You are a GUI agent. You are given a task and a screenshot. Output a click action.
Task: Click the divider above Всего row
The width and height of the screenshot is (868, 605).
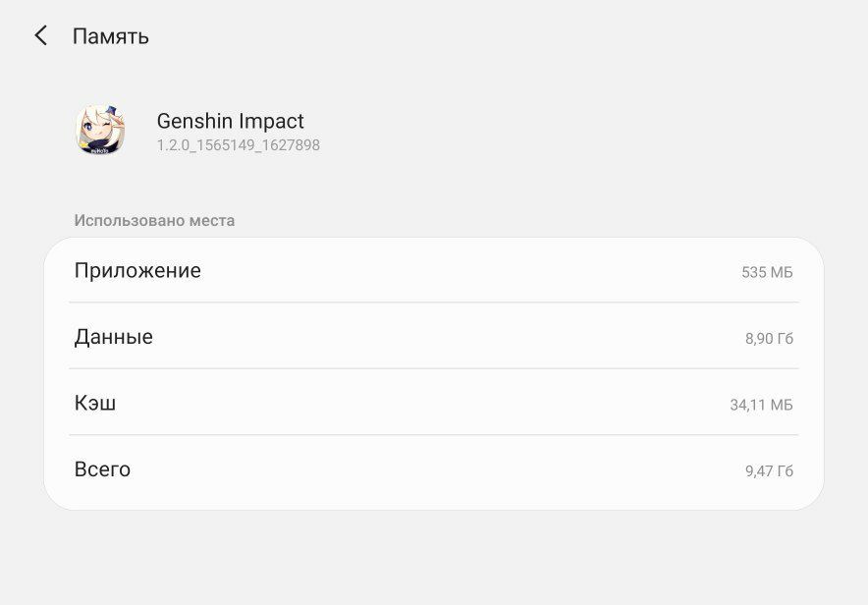point(434,434)
